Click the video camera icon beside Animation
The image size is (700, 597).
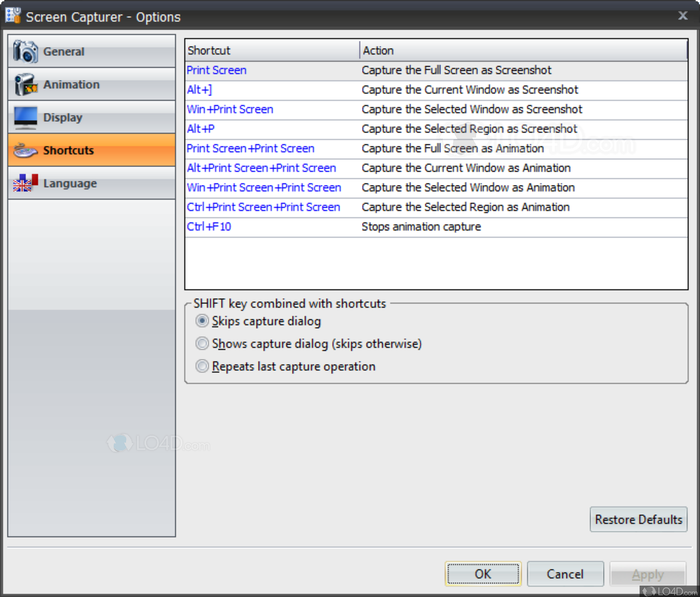pos(25,84)
